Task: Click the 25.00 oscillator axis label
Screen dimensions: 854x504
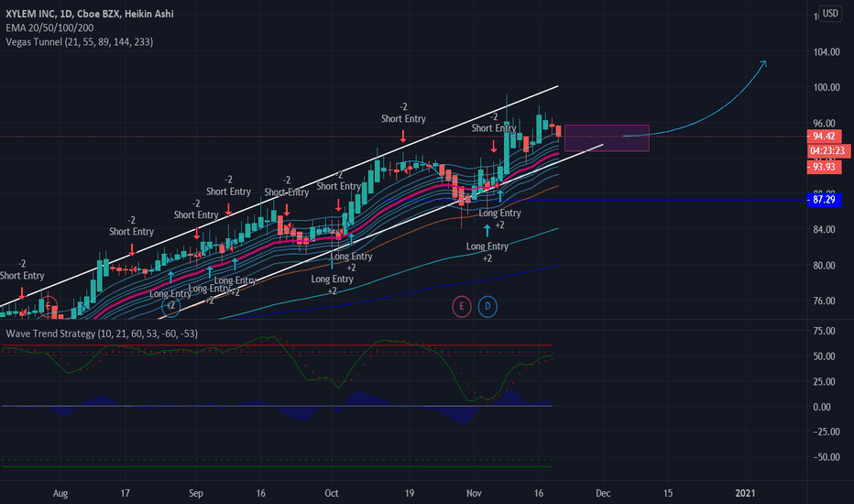Action: click(x=824, y=381)
